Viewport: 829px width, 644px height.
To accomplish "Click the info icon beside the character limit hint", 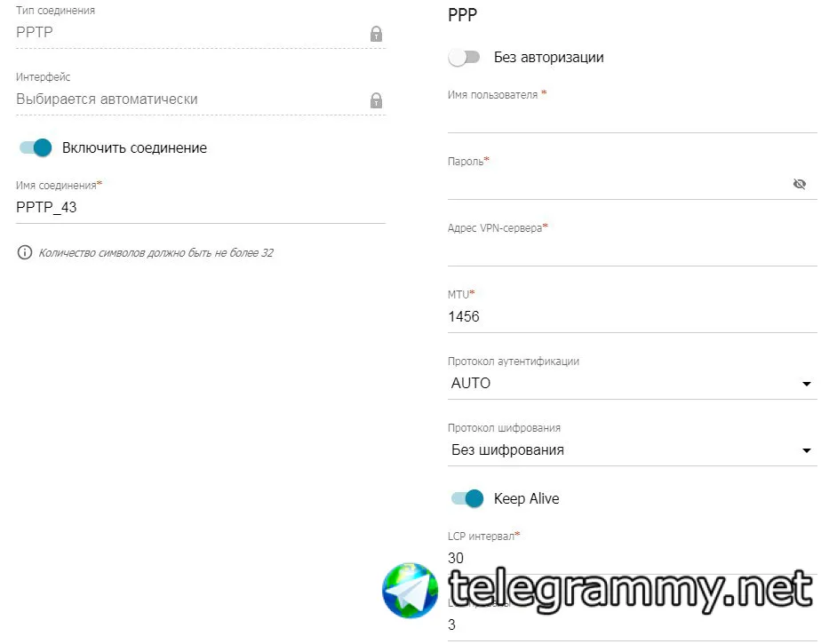I will 24,252.
